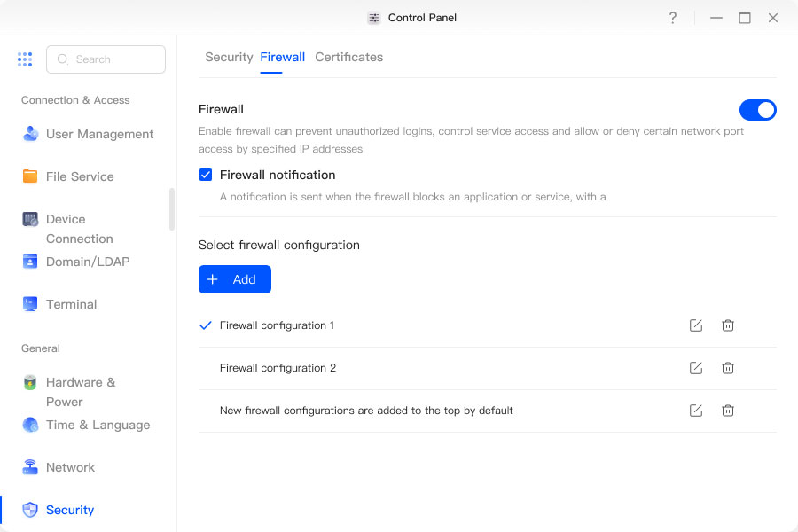798x532 pixels.
Task: Open Hardware & Power settings icon
Action: (29, 382)
